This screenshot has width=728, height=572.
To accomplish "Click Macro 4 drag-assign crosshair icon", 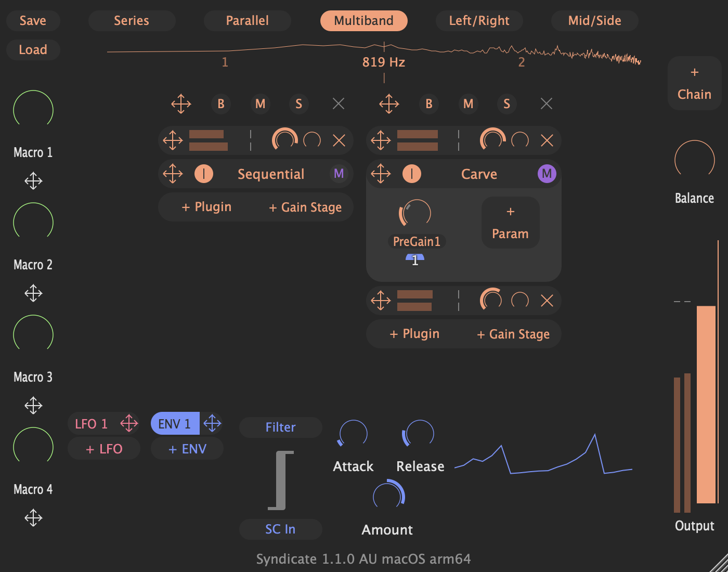I will click(x=33, y=518).
